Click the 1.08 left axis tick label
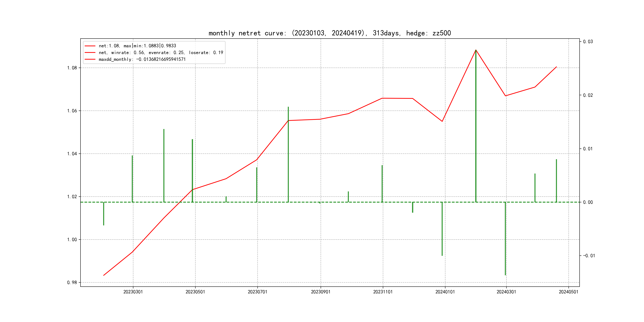The image size is (644, 322). click(72, 68)
